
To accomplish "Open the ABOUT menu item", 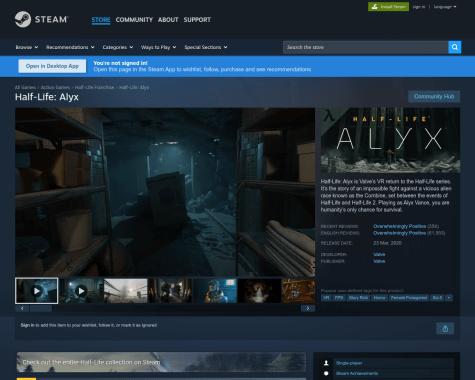I will [168, 20].
